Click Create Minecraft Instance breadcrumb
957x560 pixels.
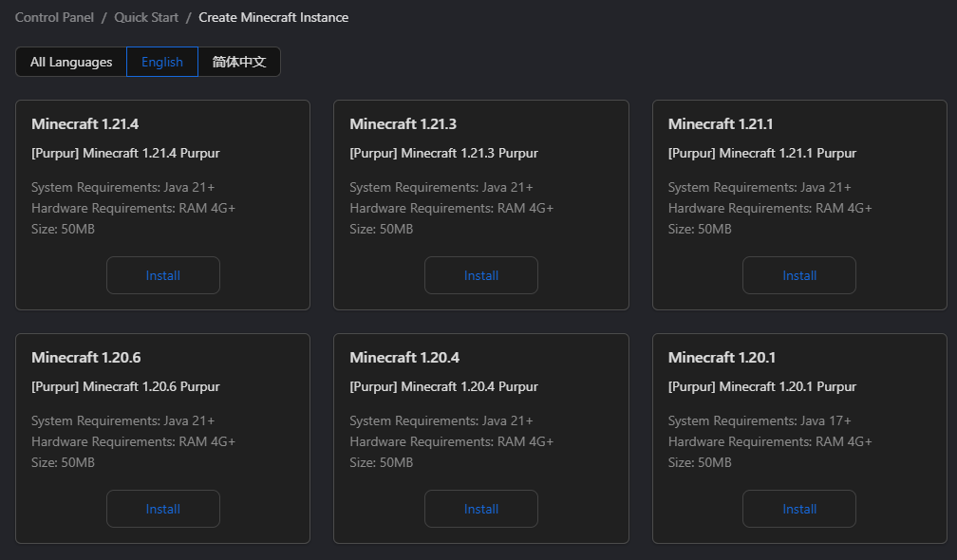pyautogui.click(x=273, y=17)
